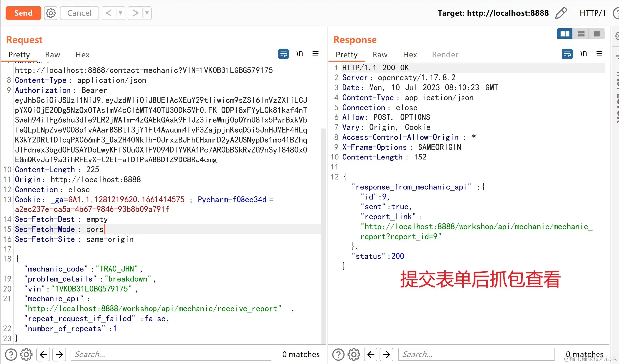Viewport: 619px width, 364px height.
Task: Go back to previous request in history
Action: point(109,13)
